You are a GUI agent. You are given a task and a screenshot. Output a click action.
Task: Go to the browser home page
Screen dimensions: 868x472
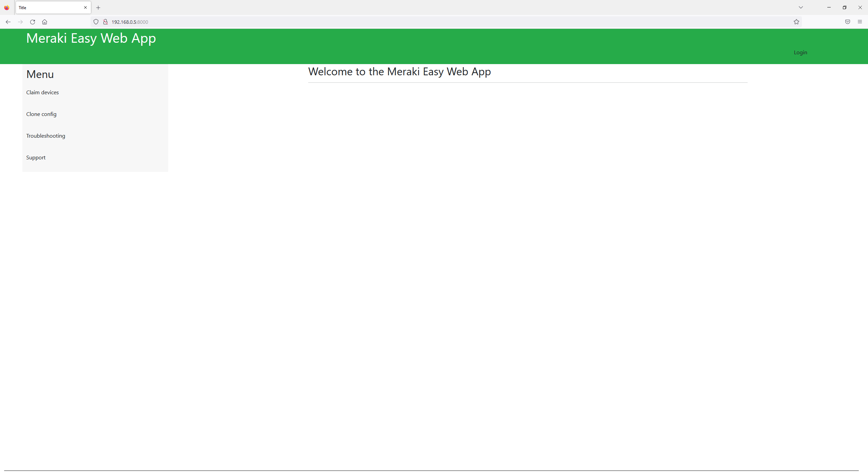(x=44, y=22)
